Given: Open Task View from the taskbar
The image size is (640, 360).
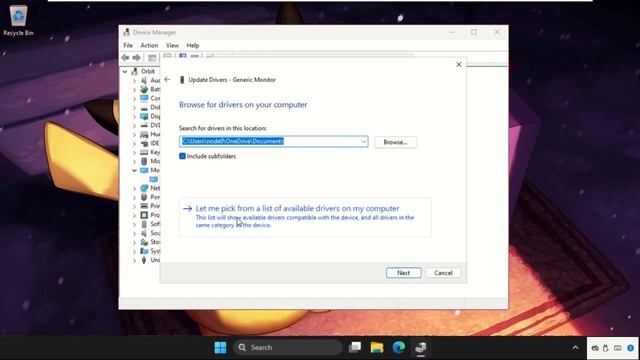Looking at the screenshot, I should (355, 347).
